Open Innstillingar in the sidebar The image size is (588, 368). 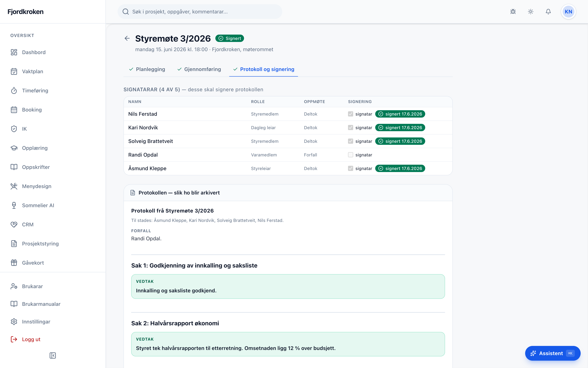(x=53, y=322)
